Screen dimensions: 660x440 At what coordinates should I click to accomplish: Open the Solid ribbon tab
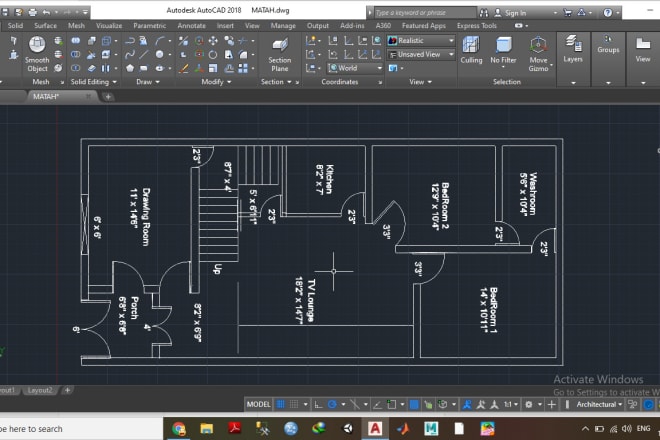click(x=15, y=26)
